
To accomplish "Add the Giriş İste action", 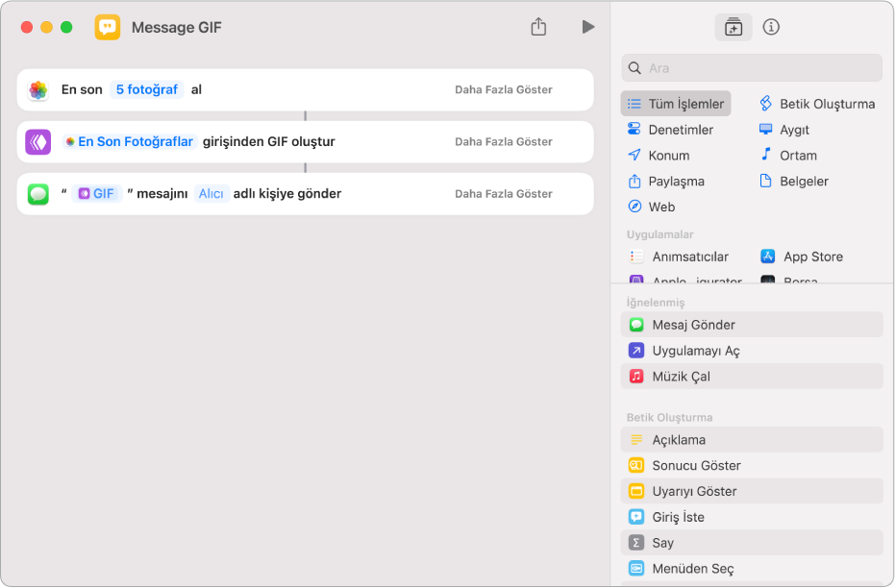I will coord(752,517).
